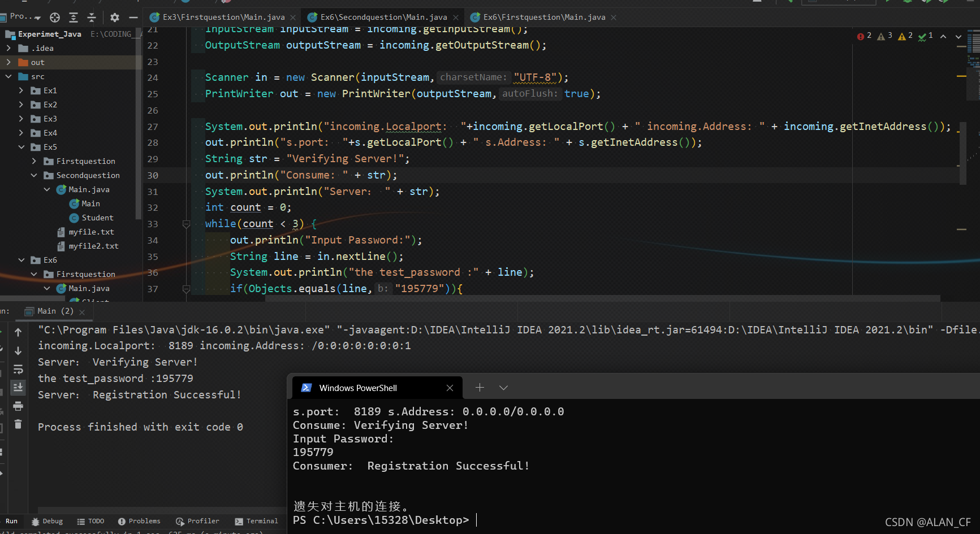The height and width of the screenshot is (534, 980).
Task: Click the Collapse All icon in Project panel
Action: coord(92,18)
